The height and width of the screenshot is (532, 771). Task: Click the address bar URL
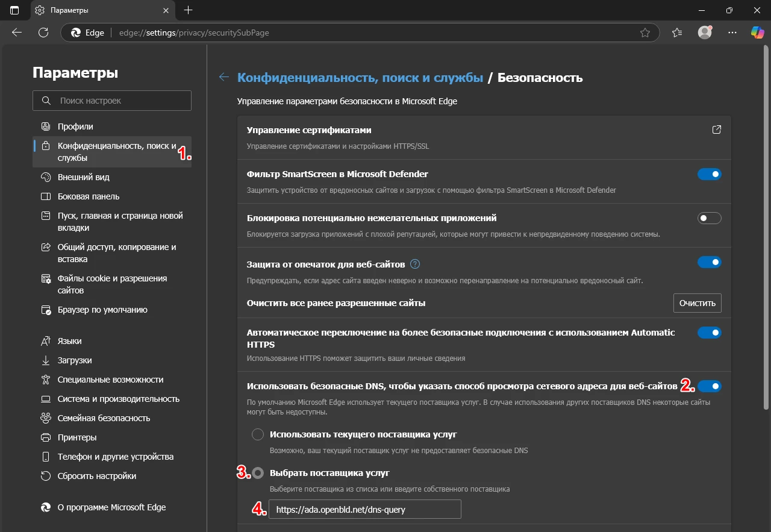[194, 33]
